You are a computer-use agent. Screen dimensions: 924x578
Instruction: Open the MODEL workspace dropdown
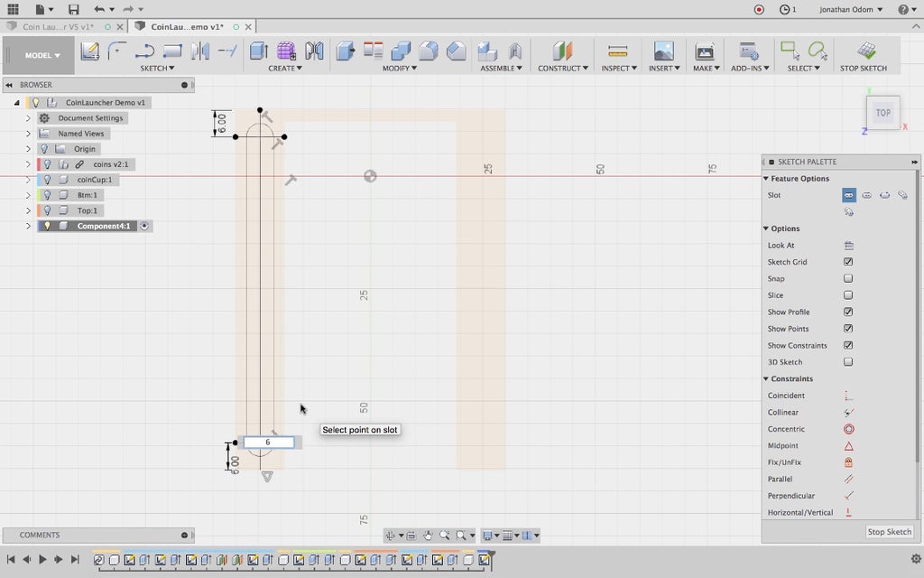[x=42, y=55]
